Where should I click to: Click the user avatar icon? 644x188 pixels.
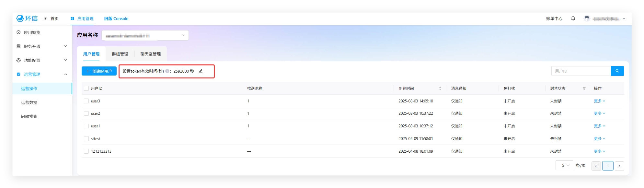(x=587, y=18)
